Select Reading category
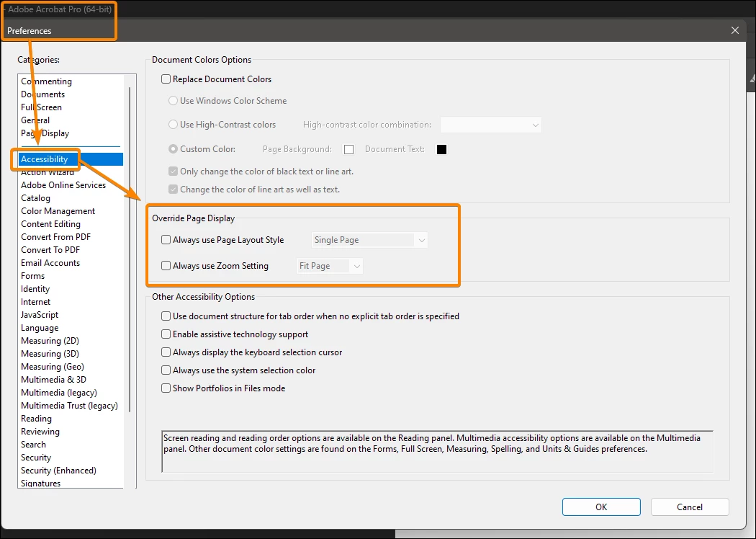Image resolution: width=756 pixels, height=539 pixels. (x=36, y=419)
